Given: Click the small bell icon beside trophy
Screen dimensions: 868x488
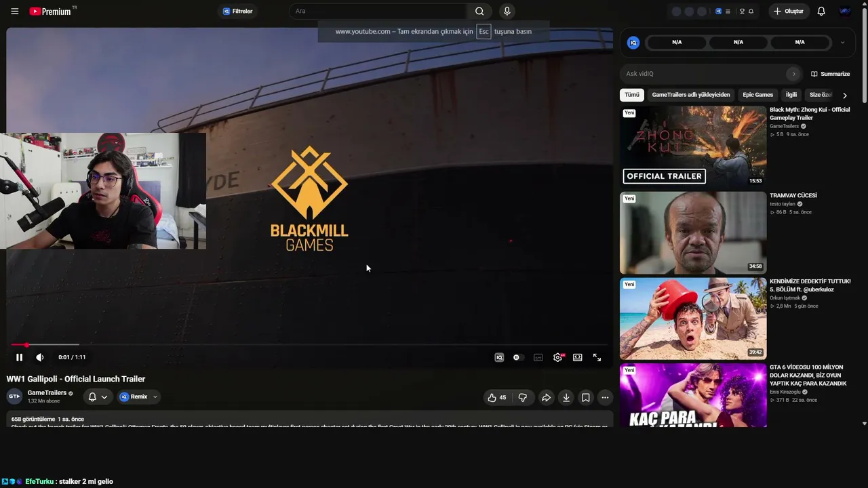Looking at the screenshot, I should pos(751,12).
